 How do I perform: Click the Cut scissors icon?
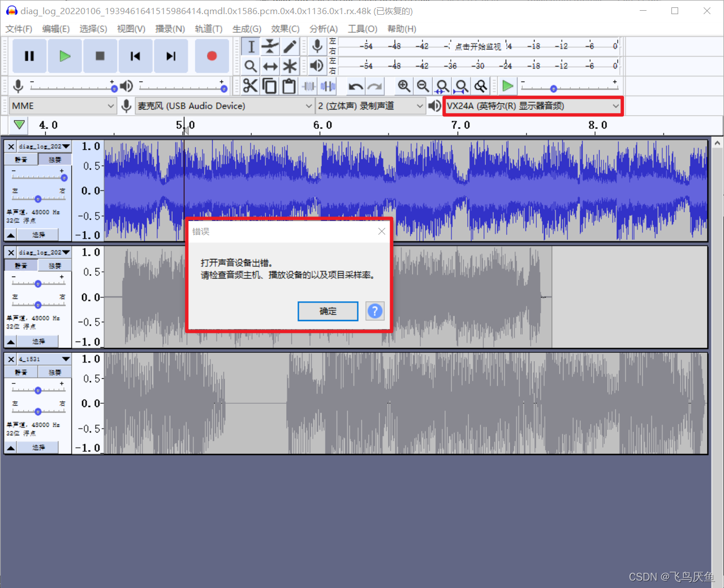251,86
